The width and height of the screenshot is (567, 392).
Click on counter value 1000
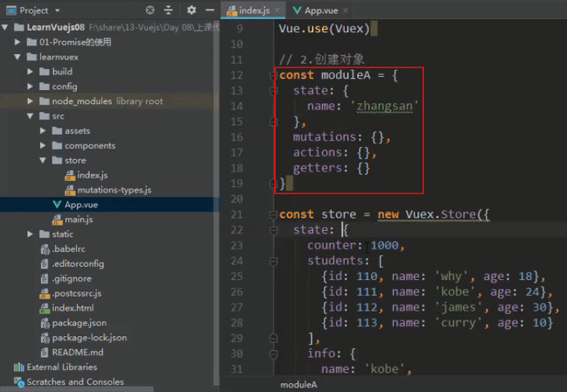click(384, 245)
